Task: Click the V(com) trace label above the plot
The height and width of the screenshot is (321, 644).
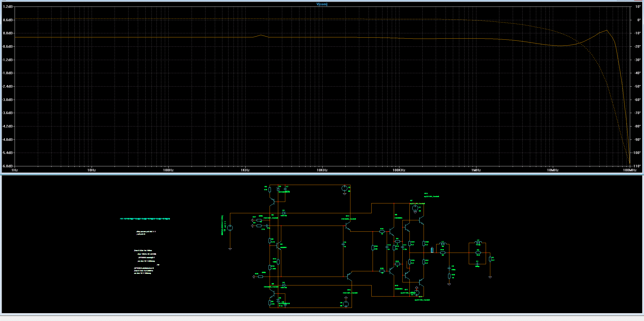Action: click(x=322, y=4)
